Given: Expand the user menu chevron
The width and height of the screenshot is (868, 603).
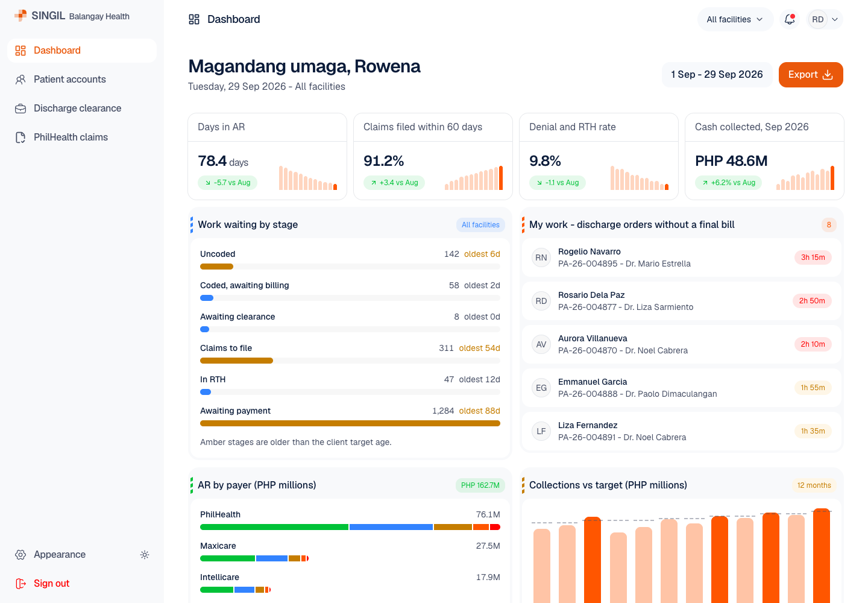Looking at the screenshot, I should pos(835,19).
